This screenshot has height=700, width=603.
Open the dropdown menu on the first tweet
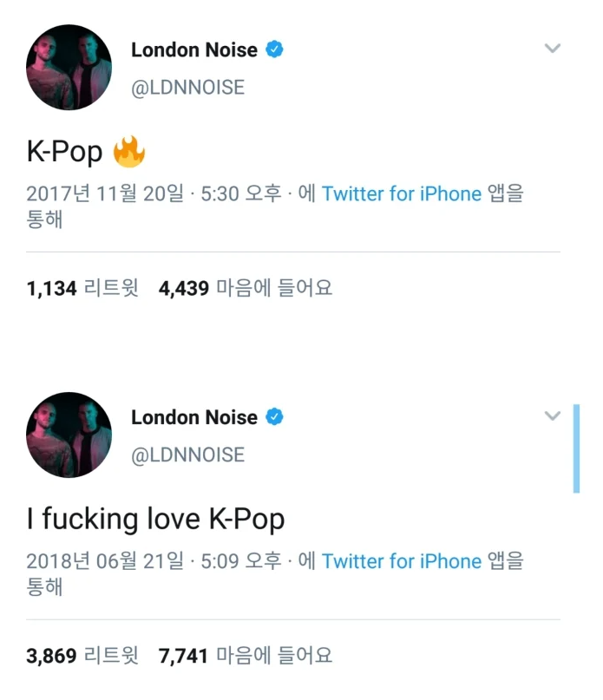(553, 49)
